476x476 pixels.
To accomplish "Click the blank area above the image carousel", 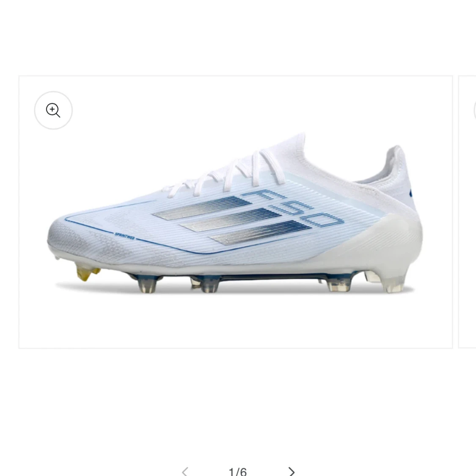I will [238, 36].
